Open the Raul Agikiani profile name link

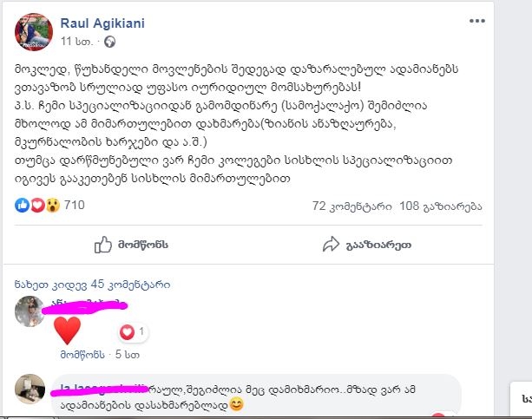tap(102, 23)
